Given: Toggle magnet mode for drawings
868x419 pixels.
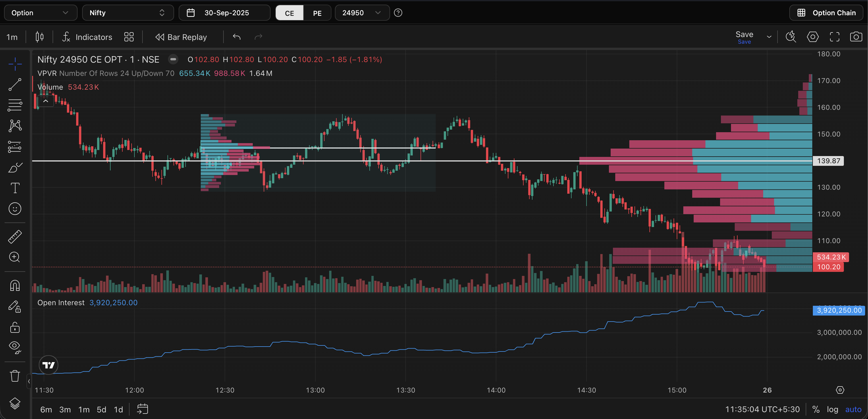Looking at the screenshot, I should coord(15,286).
